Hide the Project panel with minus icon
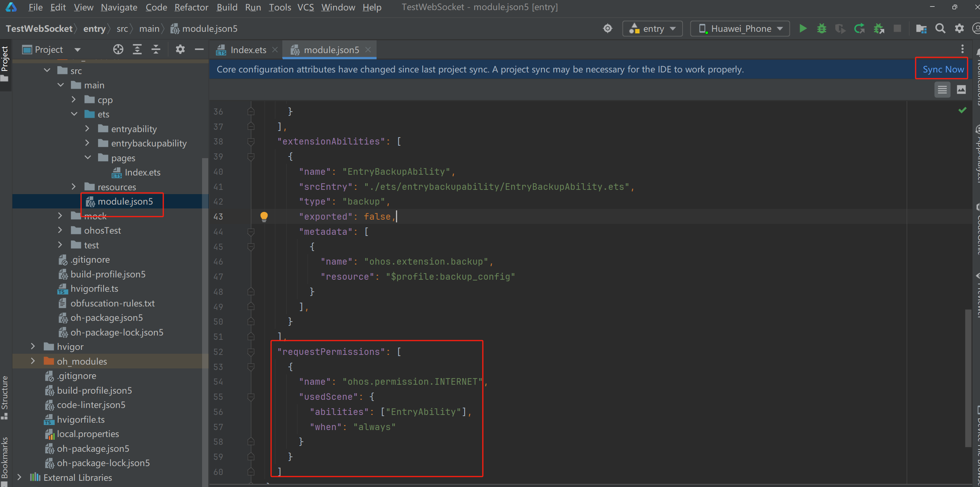Screen dimensions: 980x487 [199, 49]
